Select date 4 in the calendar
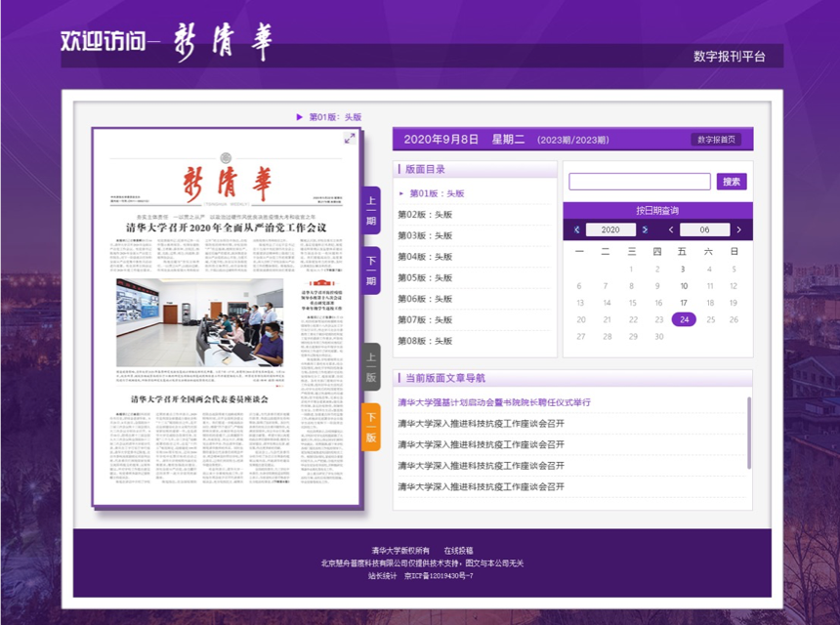The height and width of the screenshot is (625, 840). coord(709,270)
